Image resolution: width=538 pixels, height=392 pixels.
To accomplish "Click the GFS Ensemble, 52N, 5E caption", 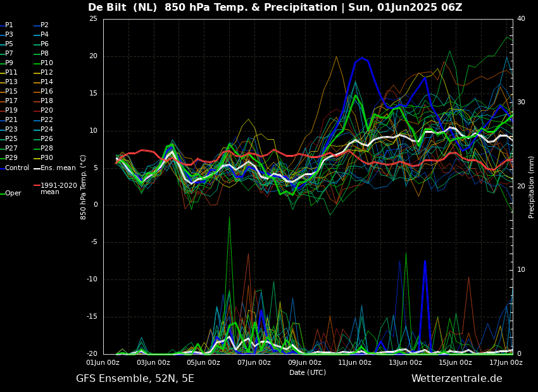I will click(135, 379).
